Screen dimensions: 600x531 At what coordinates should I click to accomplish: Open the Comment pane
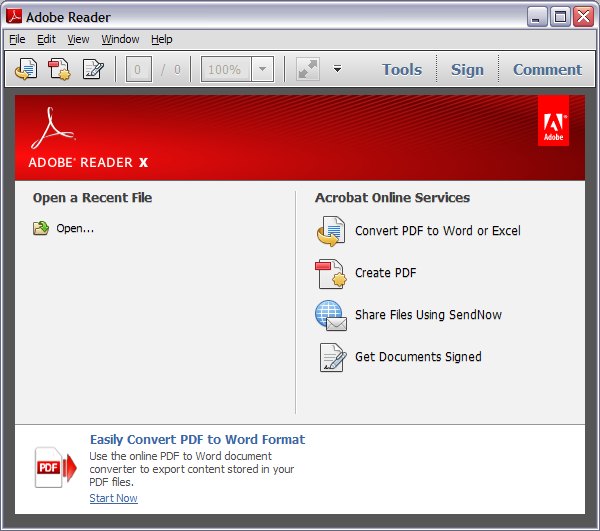coord(547,69)
